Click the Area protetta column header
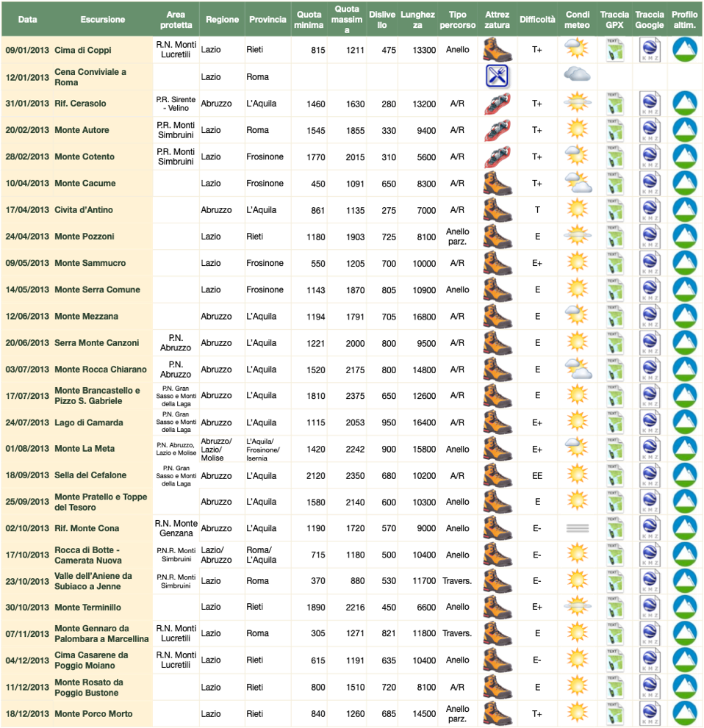Viewport: 704px width, 728px height. coord(176,20)
